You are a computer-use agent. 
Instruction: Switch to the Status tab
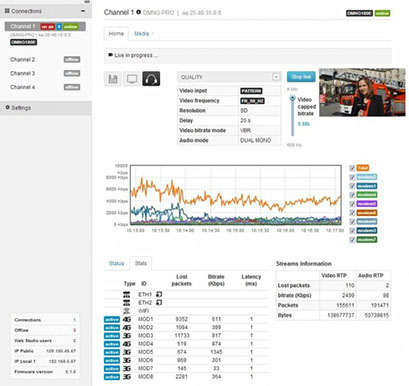pyautogui.click(x=116, y=263)
